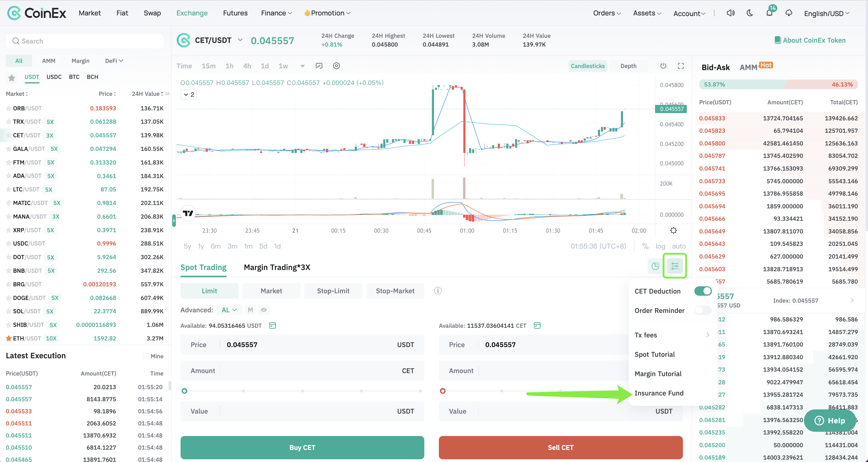The height and width of the screenshot is (462, 868).
Task: Open app download cloud icon
Action: (789, 13)
